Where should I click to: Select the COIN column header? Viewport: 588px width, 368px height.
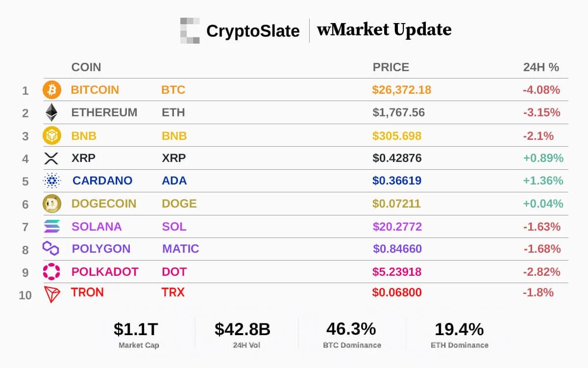(86, 67)
